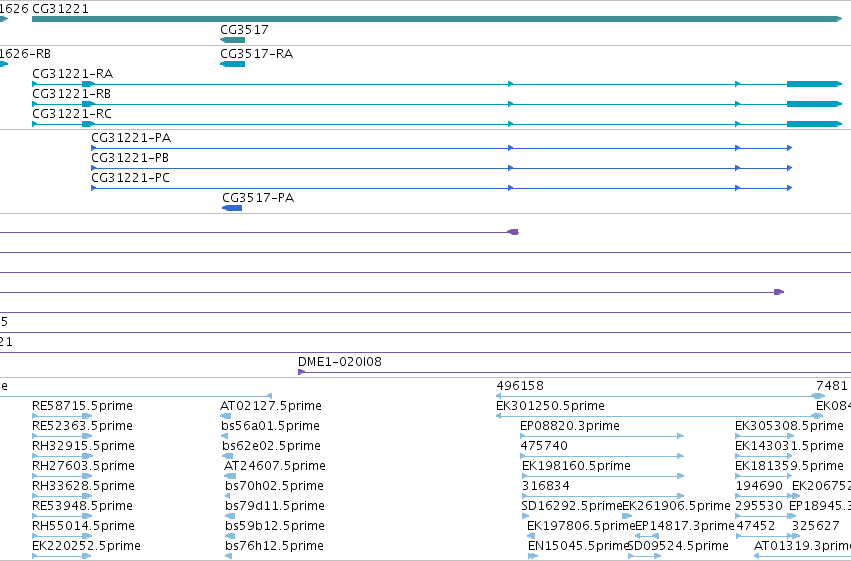Click AT24607.5prime EST label
Screen dimensions: 851x561
[275, 466]
